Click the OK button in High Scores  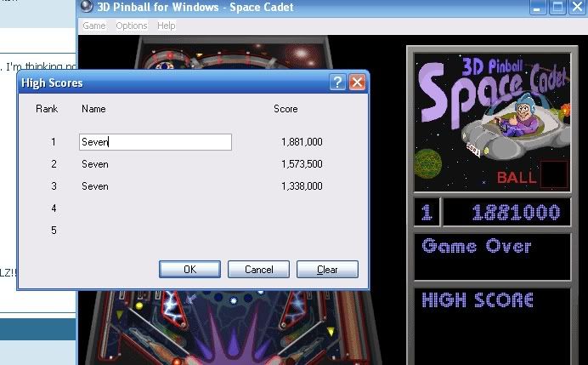[x=189, y=269]
